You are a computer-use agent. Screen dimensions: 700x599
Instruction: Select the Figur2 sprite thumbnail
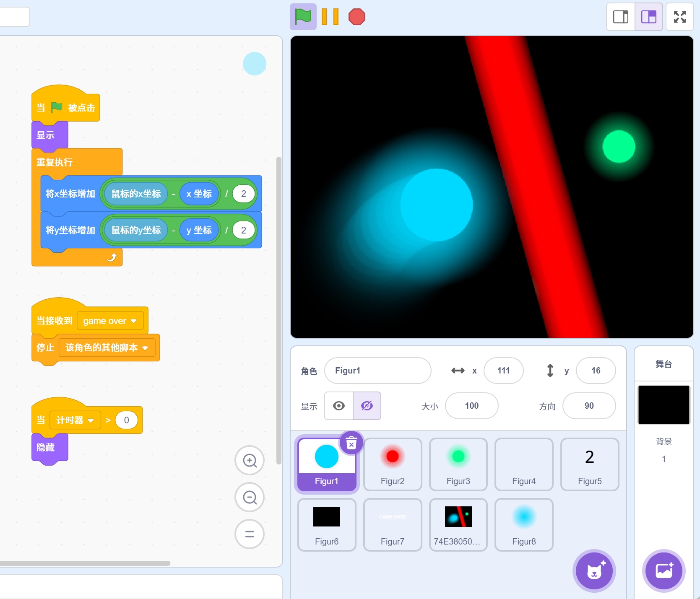click(393, 464)
